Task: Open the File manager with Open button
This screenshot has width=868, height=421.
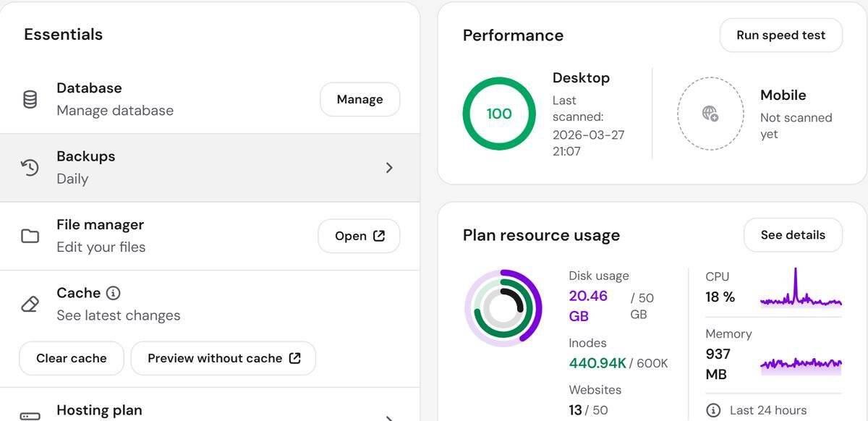Action: (359, 236)
